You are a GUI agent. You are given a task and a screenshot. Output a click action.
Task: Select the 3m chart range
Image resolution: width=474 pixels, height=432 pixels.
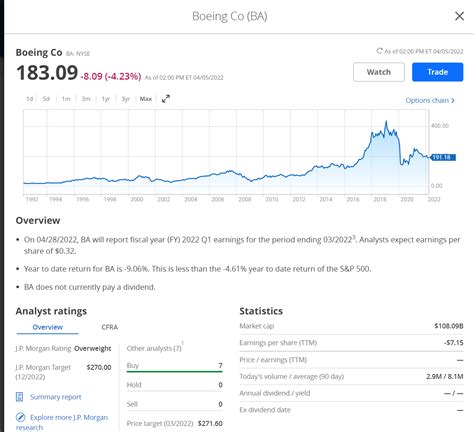pyautogui.click(x=86, y=99)
